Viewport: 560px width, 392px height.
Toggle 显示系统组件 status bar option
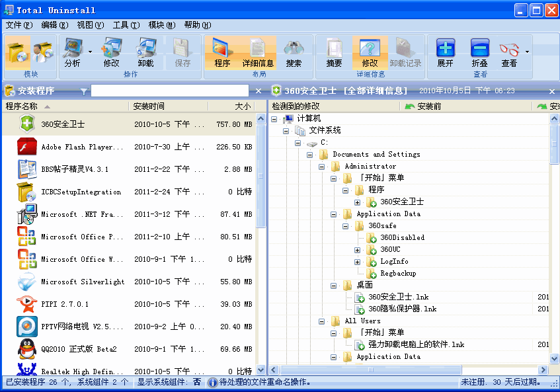coord(169,382)
